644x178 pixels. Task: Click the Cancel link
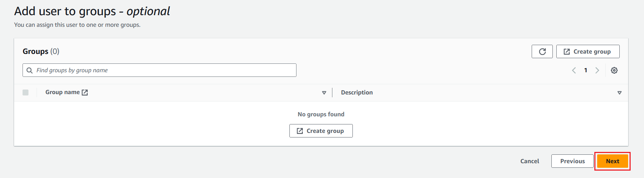click(x=530, y=161)
